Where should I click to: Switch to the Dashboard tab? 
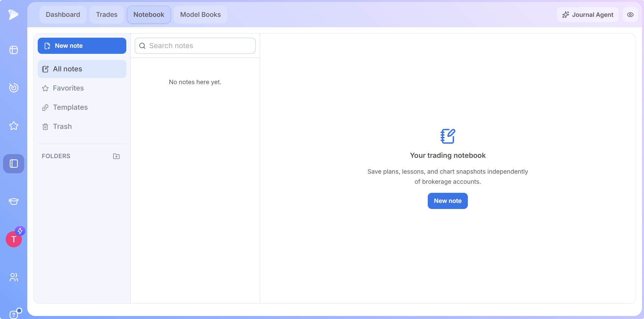(63, 14)
